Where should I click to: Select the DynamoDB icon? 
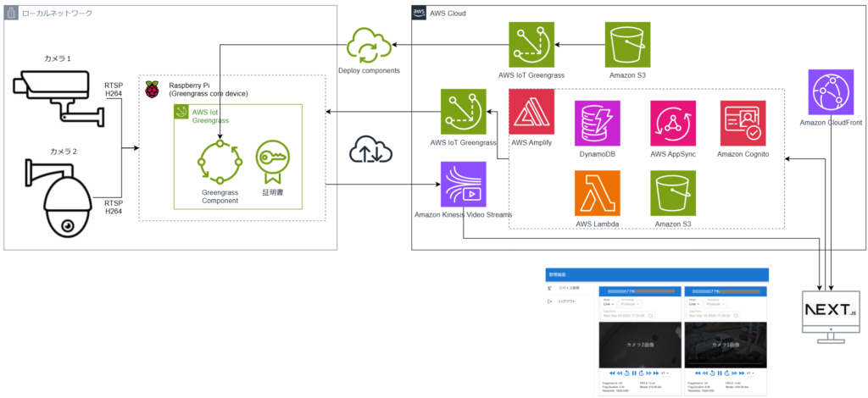[598, 124]
